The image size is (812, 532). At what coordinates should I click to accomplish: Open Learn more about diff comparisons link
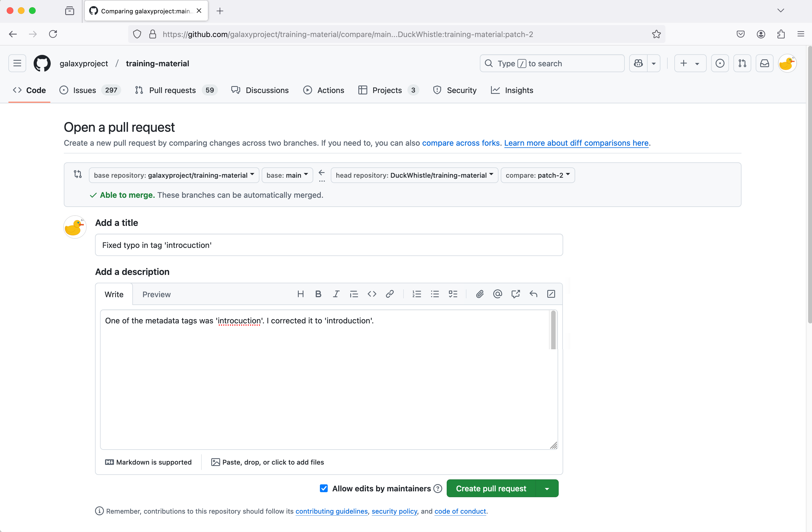pos(576,143)
